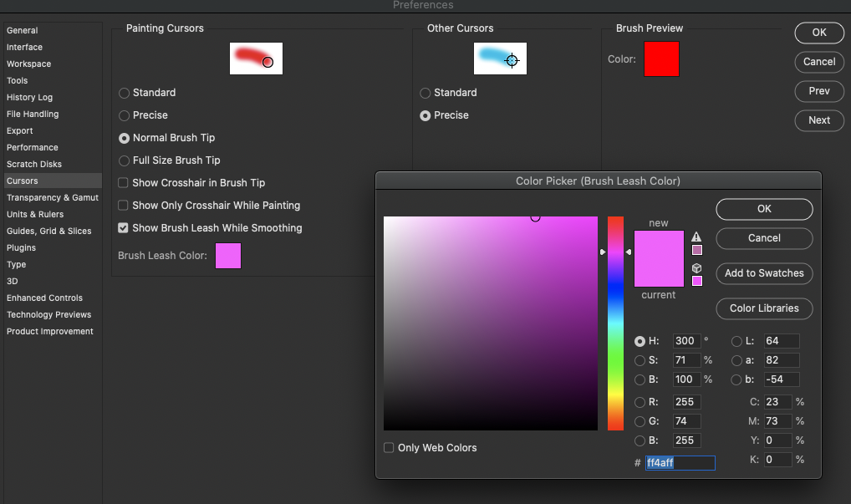This screenshot has height=504, width=851.
Task: Click the red Brush Preview color swatch
Action: (661, 59)
